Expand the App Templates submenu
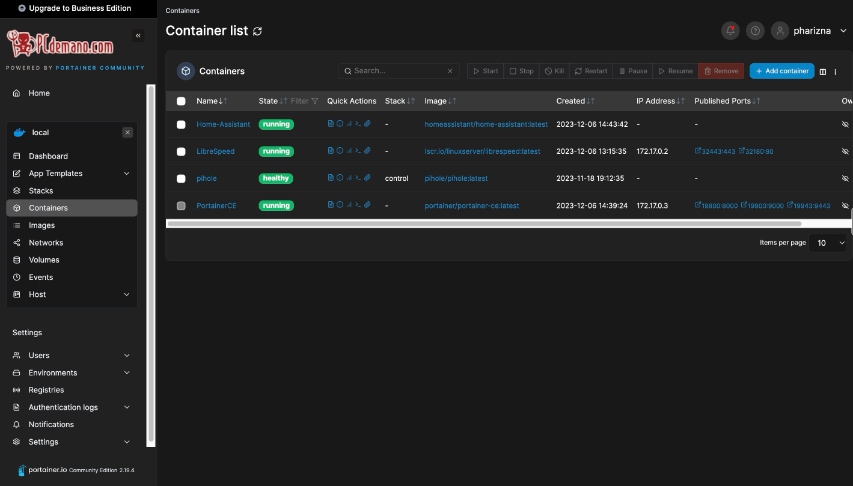Image resolution: width=853 pixels, height=486 pixels. click(127, 173)
